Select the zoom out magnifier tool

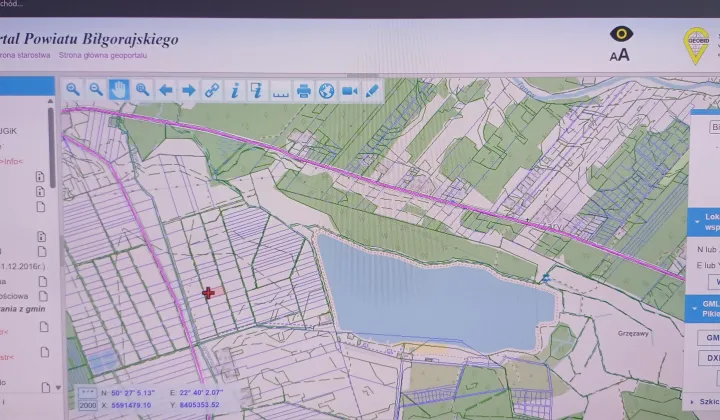pos(96,90)
